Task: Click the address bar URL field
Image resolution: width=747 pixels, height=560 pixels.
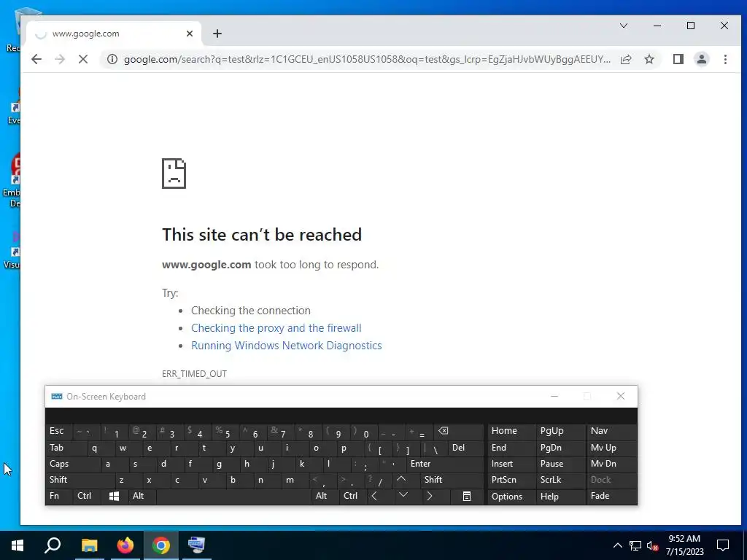Action: tap(367, 59)
